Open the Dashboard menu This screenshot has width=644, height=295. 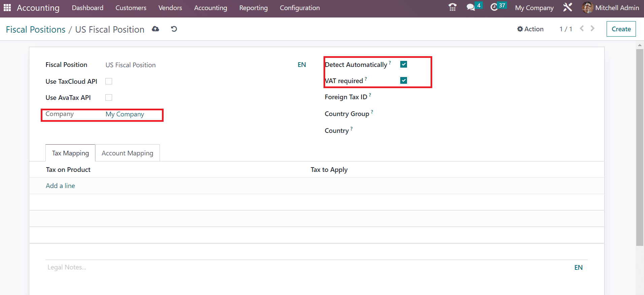88,8
